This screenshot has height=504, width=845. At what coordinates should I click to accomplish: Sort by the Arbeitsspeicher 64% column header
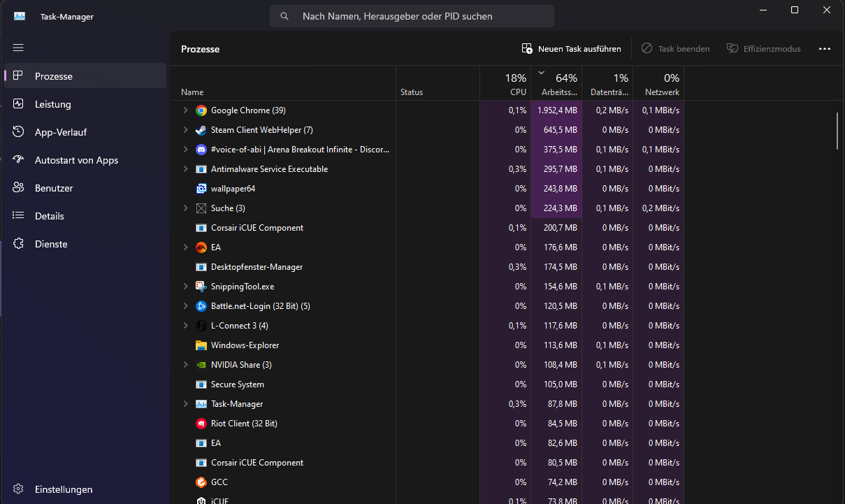click(x=556, y=83)
